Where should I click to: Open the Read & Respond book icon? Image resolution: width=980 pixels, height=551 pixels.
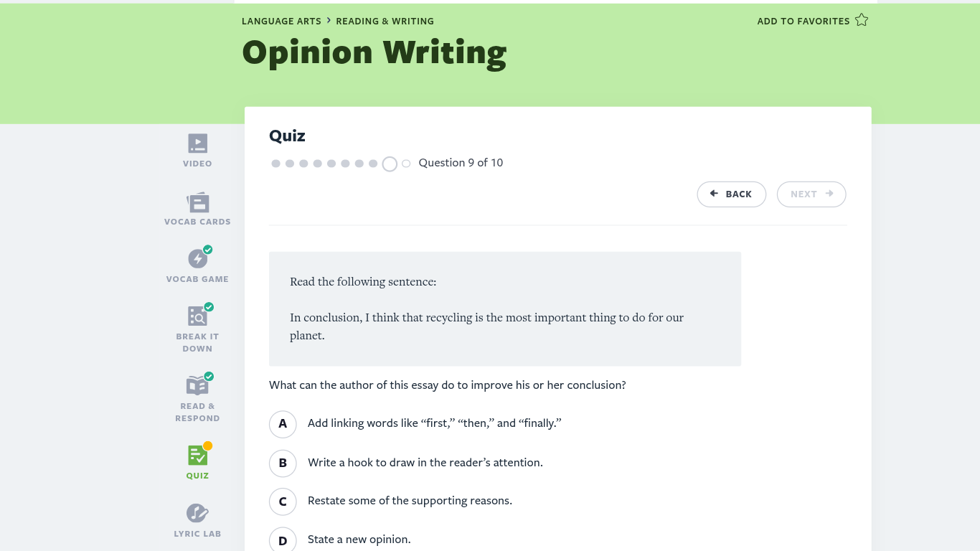tap(197, 385)
